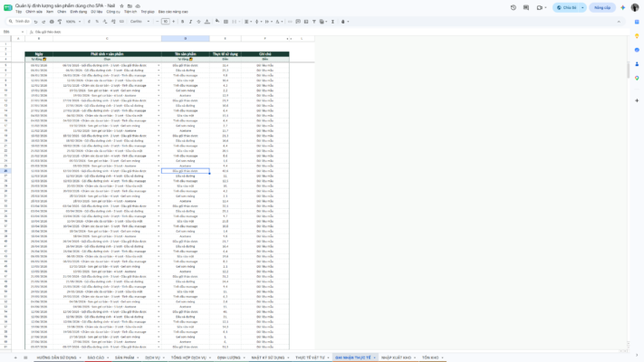Image resolution: width=644 pixels, height=362 pixels.
Task: Toggle bold formatting
Action: pos(182,22)
